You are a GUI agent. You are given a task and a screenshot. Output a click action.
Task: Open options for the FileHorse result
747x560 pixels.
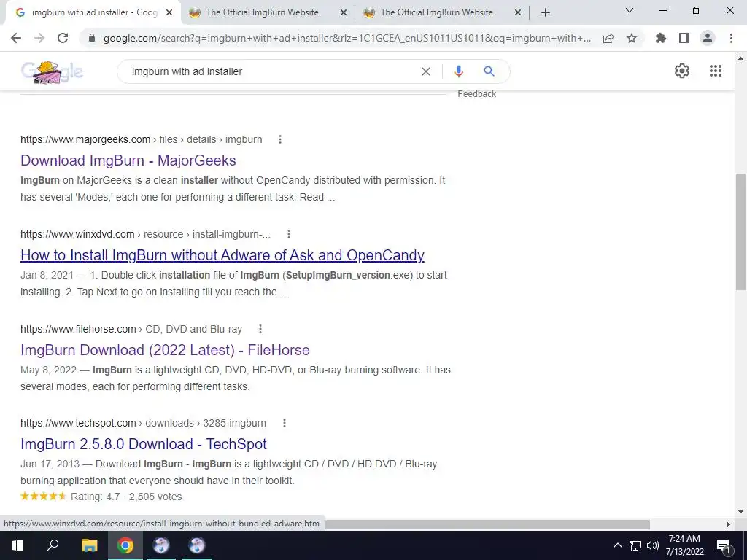[260, 329]
